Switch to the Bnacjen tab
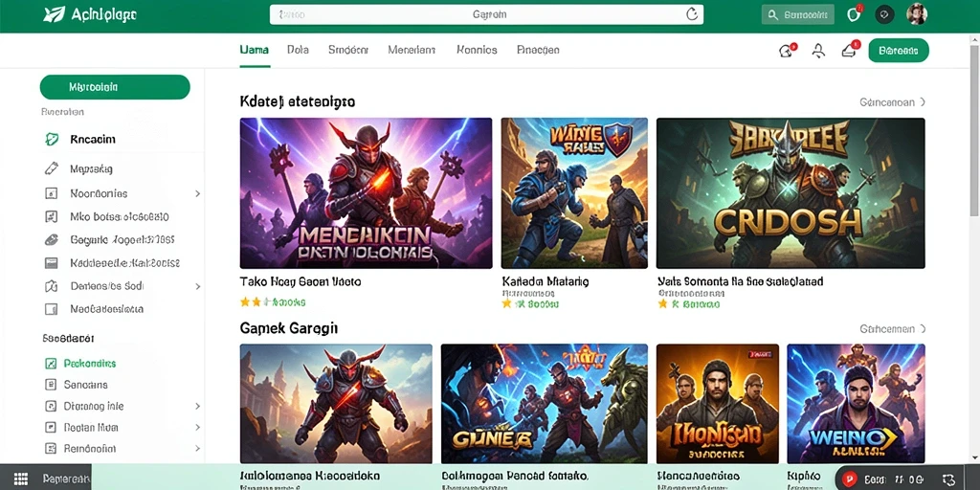 (538, 50)
